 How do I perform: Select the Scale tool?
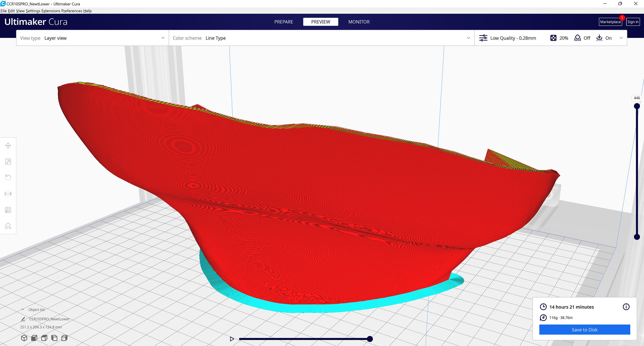pyautogui.click(x=8, y=161)
